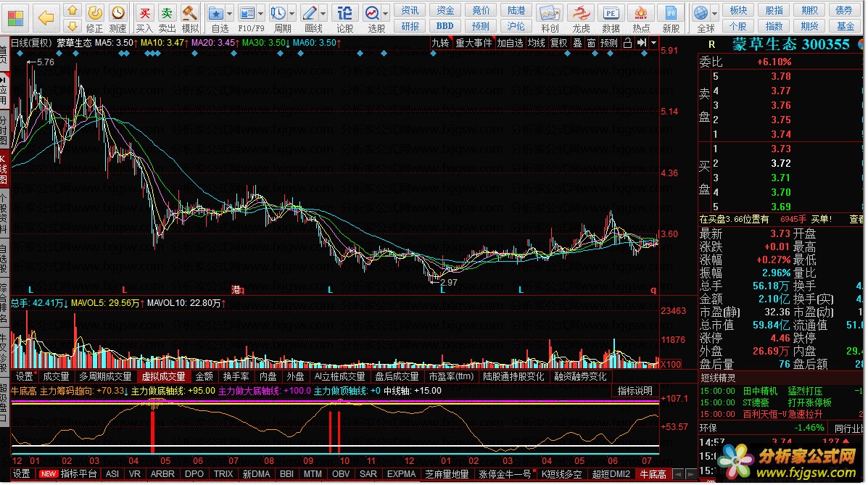
Task: Select the 换手率 turnover tab
Action: coord(236,376)
